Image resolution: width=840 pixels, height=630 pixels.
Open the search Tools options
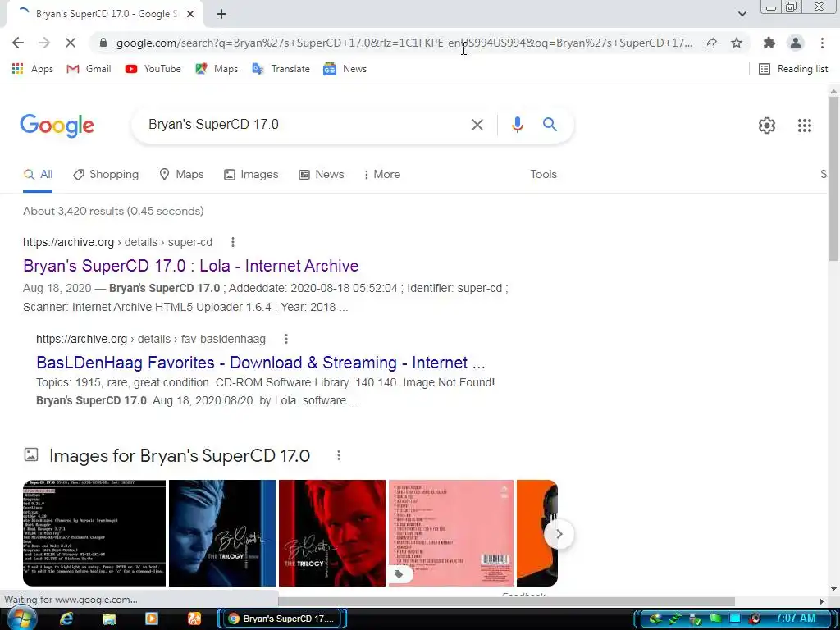tap(543, 175)
